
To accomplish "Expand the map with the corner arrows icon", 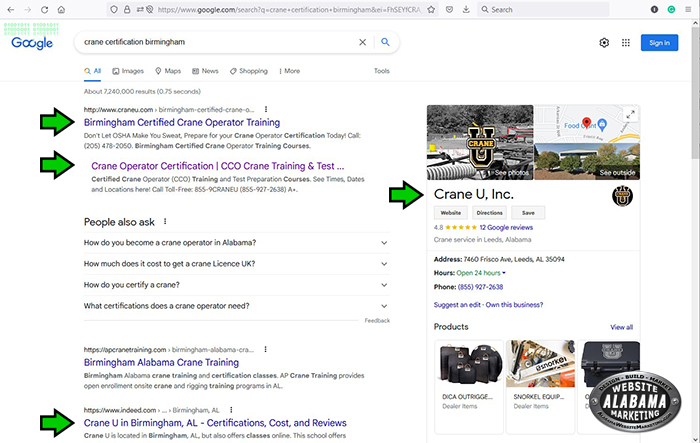I will tap(630, 114).
